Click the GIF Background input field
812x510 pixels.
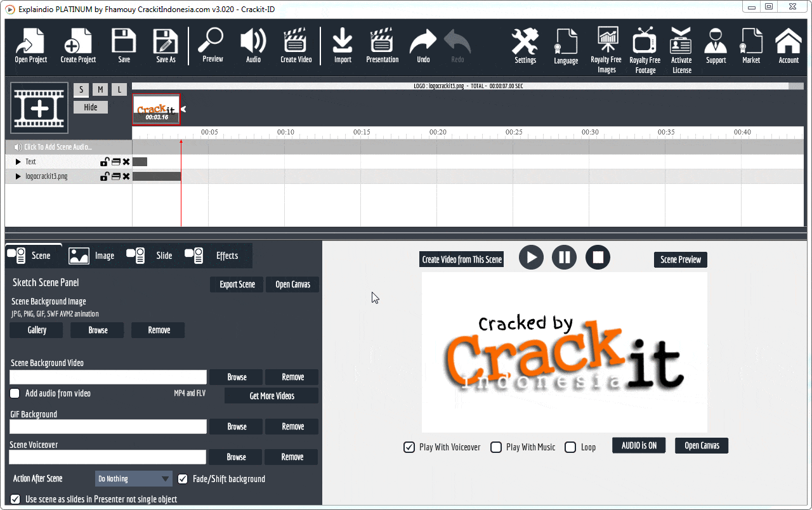pos(108,426)
